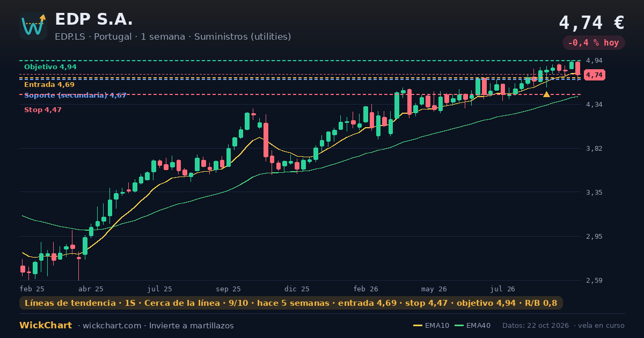Click the Objetivo 4,94 label
The height and width of the screenshot is (338, 644).
[50, 67]
